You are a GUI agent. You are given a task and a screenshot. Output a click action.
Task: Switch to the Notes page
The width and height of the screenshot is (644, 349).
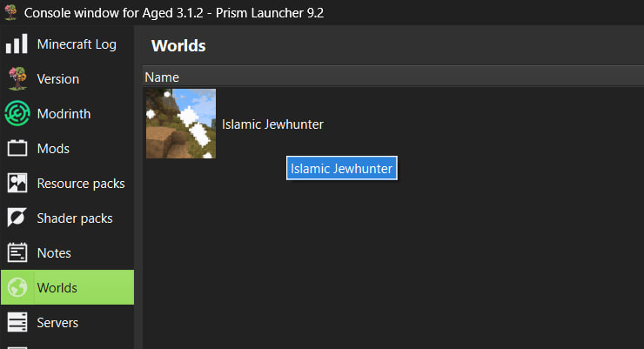pyautogui.click(x=67, y=253)
